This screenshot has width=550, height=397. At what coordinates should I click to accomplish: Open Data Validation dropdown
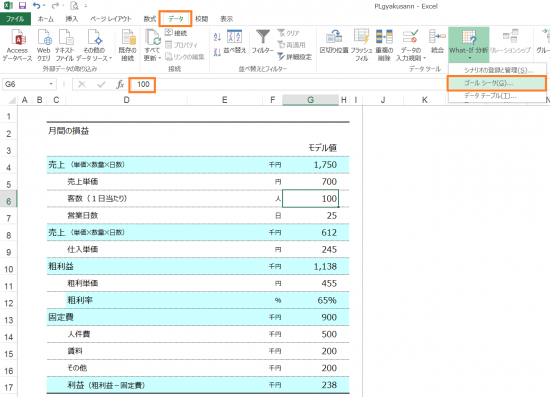[411, 46]
